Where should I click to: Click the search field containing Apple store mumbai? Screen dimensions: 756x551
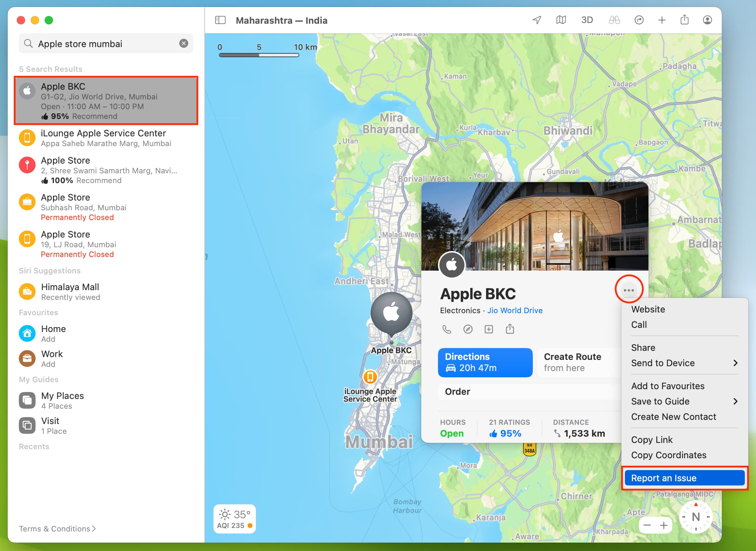click(106, 43)
